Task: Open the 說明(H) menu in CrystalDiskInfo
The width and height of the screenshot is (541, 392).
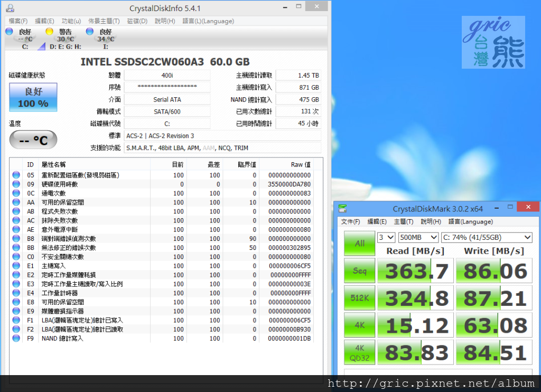Action: coord(165,21)
